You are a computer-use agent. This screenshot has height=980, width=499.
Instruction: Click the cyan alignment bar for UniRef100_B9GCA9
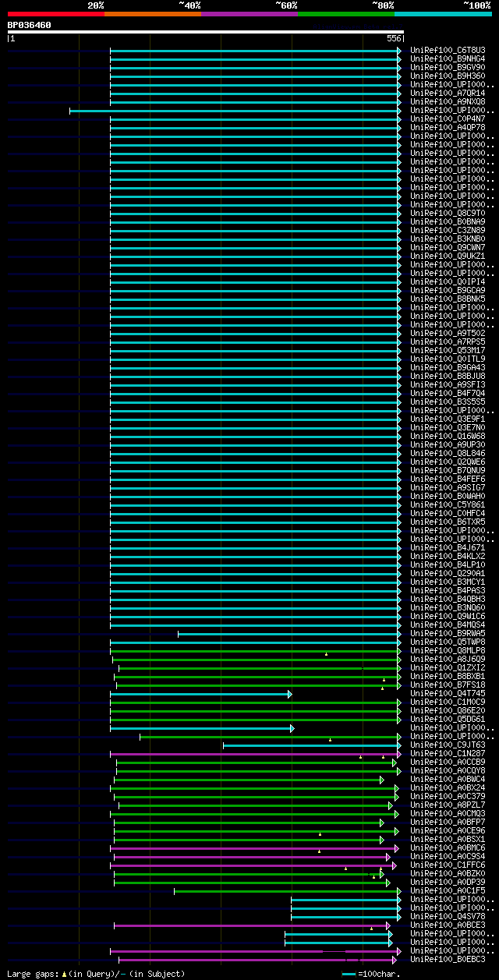click(256, 290)
